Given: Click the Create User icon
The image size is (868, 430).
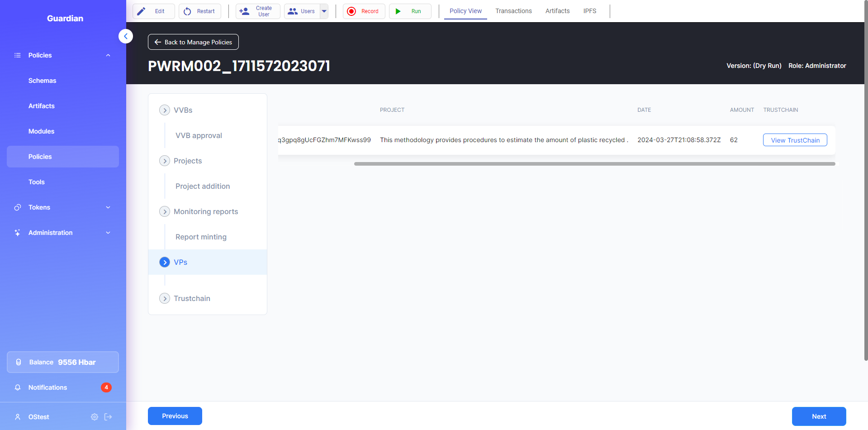Looking at the screenshot, I should coord(244,11).
